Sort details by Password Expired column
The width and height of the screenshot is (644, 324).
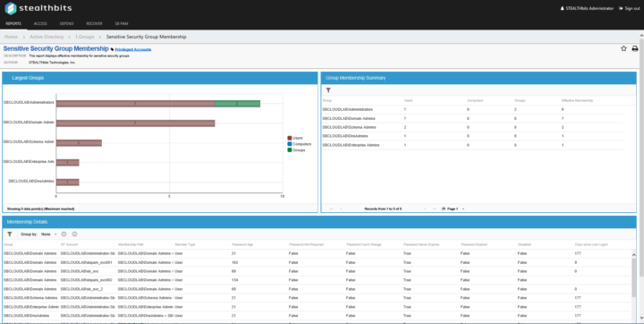point(473,244)
